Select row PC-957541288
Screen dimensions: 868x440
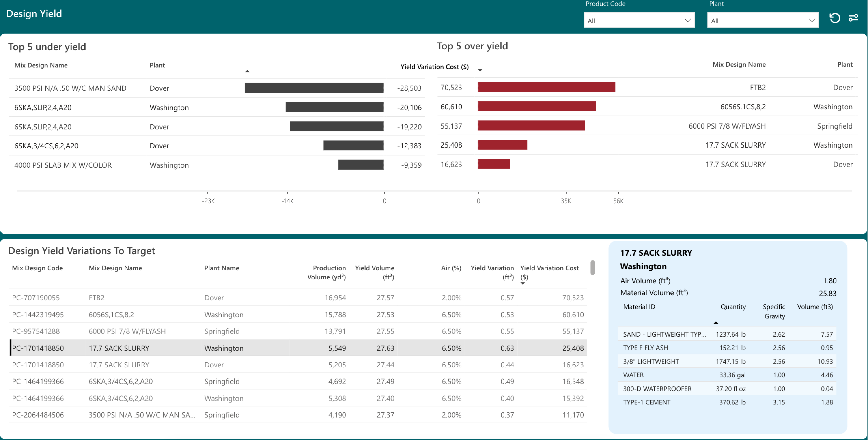point(298,331)
